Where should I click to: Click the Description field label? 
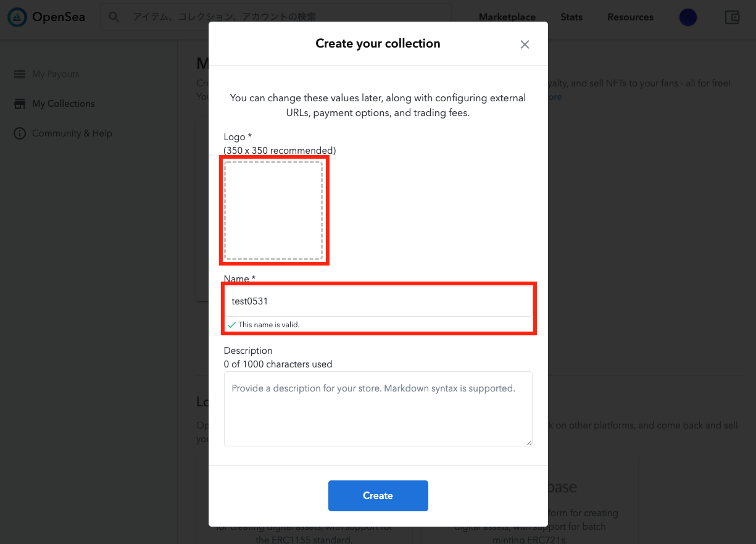pyautogui.click(x=248, y=351)
